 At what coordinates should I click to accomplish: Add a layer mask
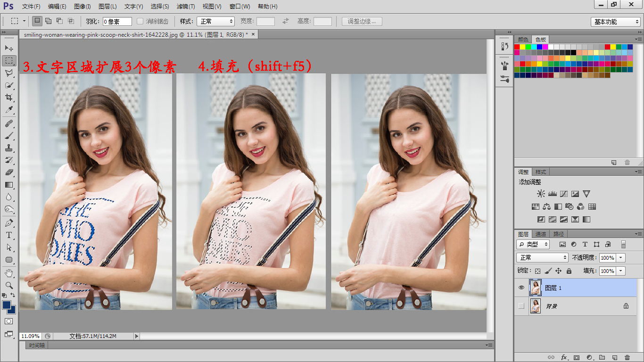click(x=576, y=358)
